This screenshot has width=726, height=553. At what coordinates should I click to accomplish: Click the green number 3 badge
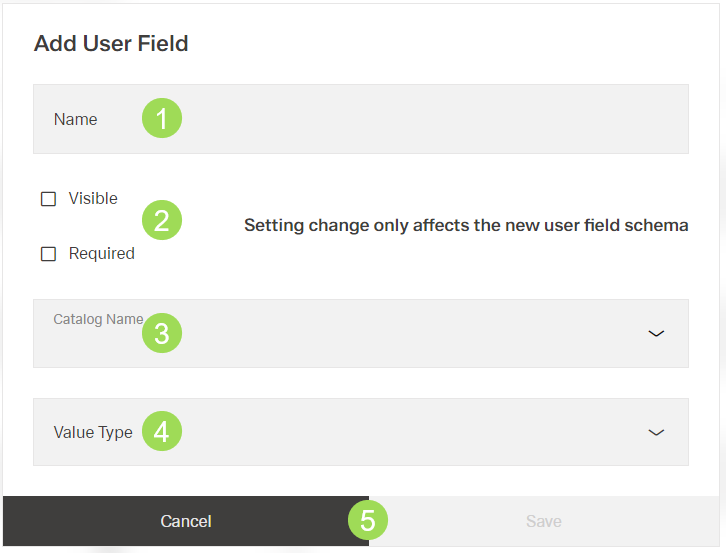(x=161, y=333)
